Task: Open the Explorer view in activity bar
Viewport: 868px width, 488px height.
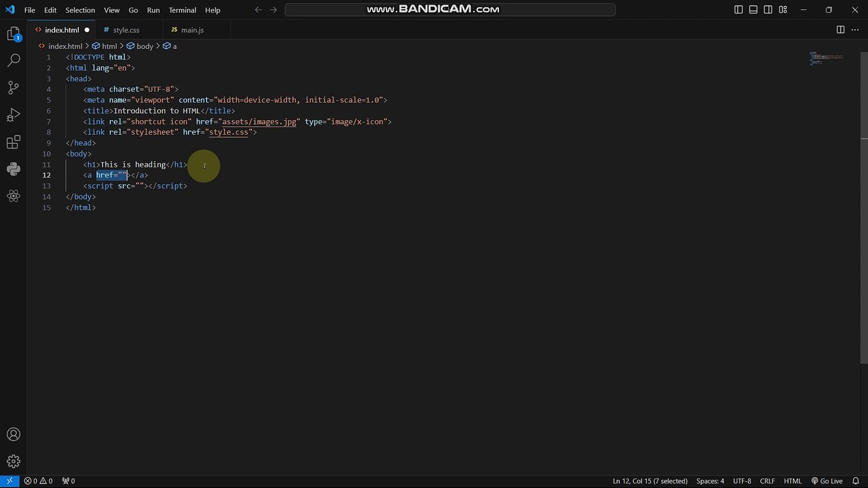Action: tap(14, 34)
